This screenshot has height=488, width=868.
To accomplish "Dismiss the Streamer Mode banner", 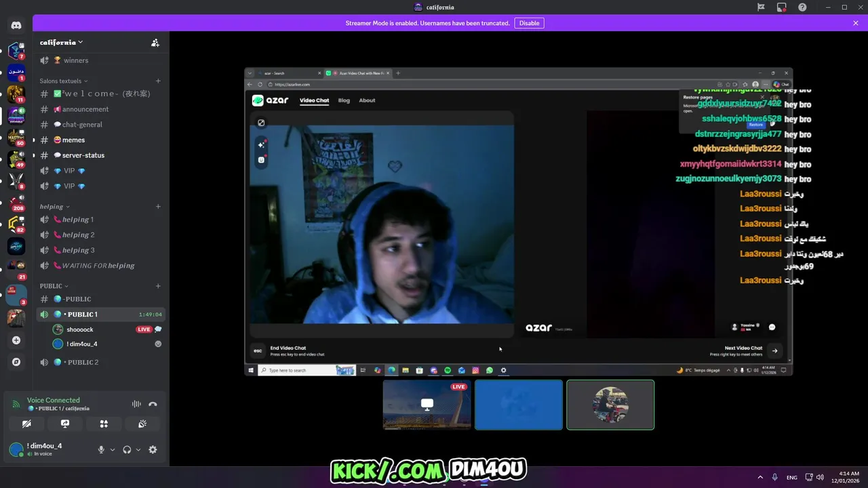I will point(856,23).
